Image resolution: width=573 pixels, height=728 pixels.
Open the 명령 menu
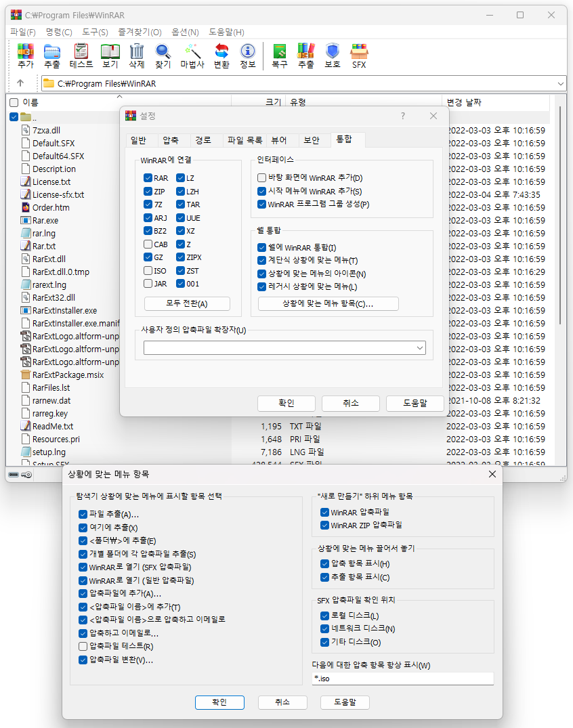pyautogui.click(x=59, y=32)
